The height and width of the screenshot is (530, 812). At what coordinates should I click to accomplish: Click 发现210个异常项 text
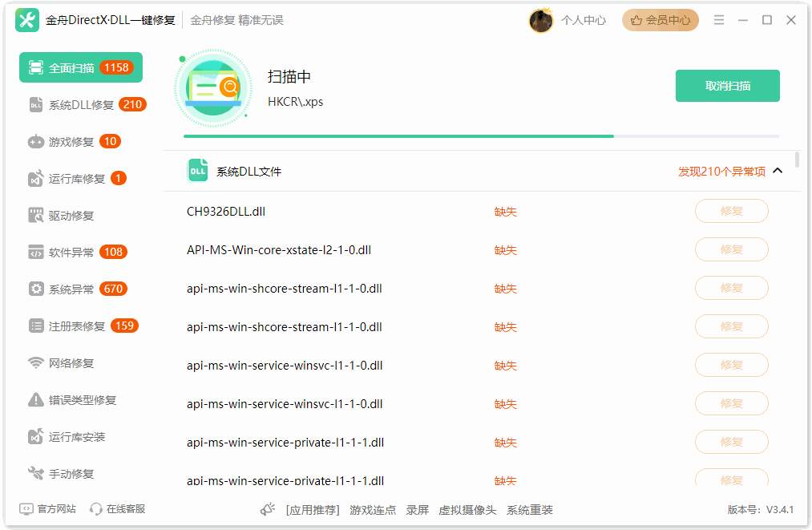(722, 172)
